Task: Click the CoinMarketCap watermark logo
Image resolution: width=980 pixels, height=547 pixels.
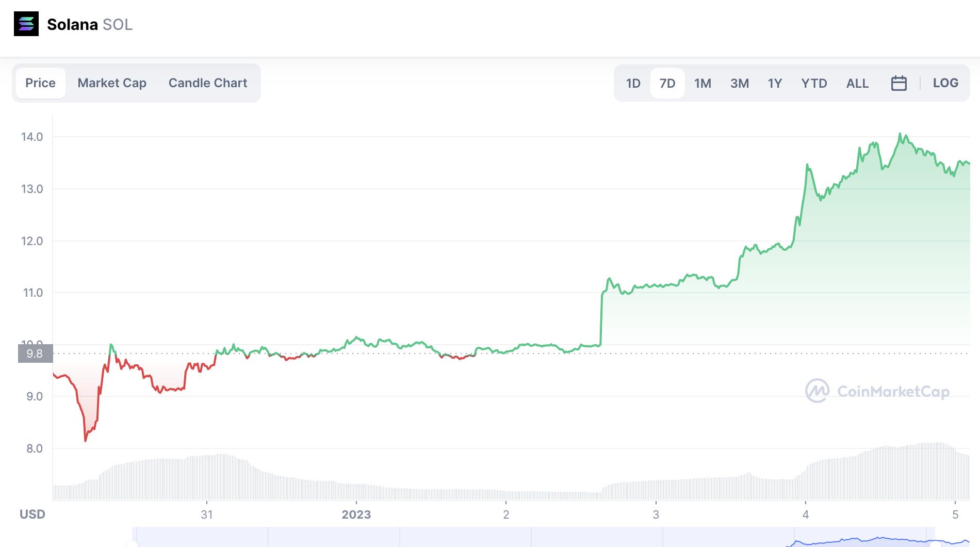Action: point(877,391)
